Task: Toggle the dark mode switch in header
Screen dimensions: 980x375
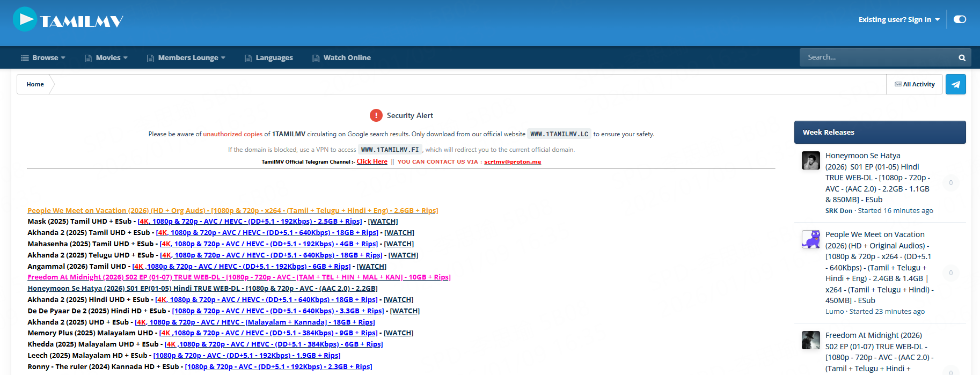Action: coord(960,19)
